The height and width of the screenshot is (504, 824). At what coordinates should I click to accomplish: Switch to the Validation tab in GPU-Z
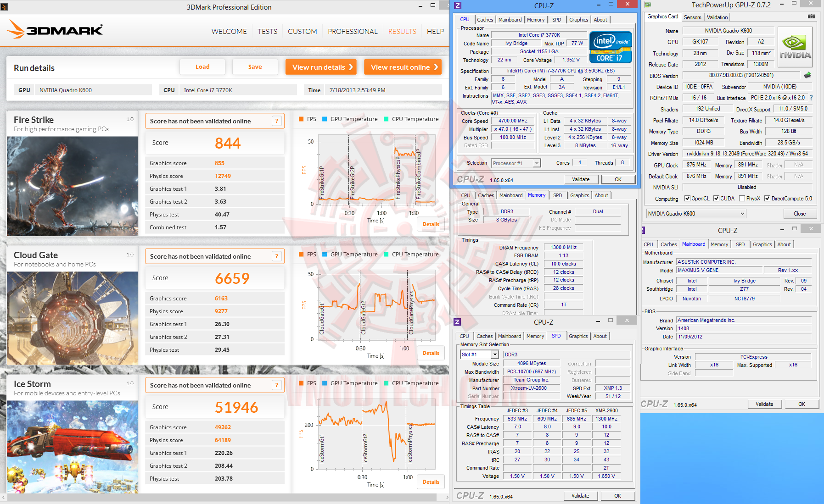tap(717, 17)
